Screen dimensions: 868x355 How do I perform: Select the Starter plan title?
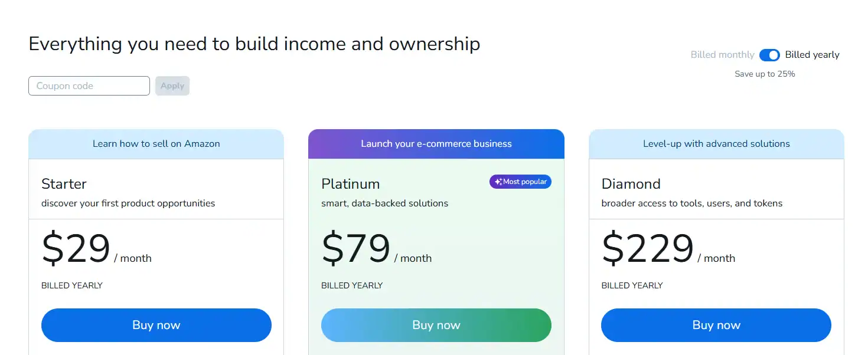pos(64,184)
